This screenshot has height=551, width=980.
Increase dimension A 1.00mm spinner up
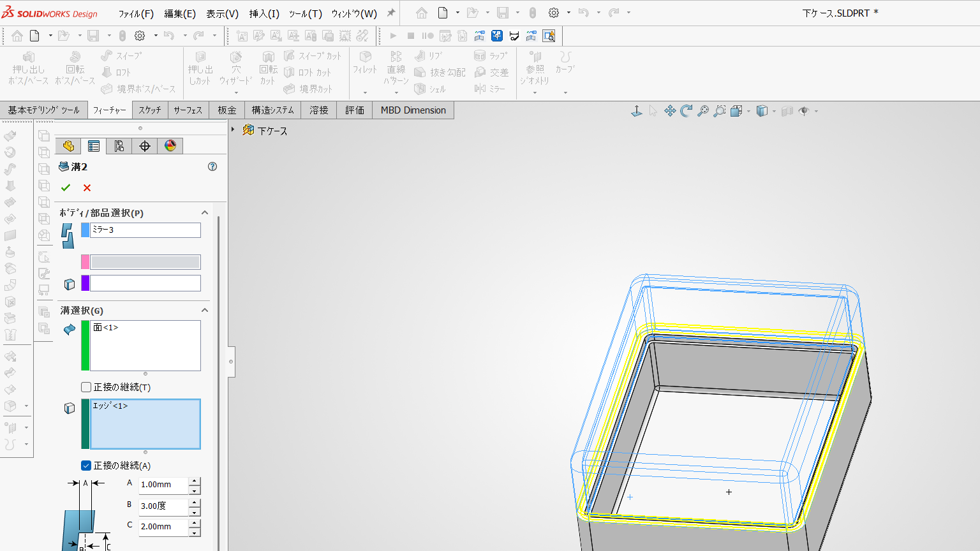click(195, 481)
